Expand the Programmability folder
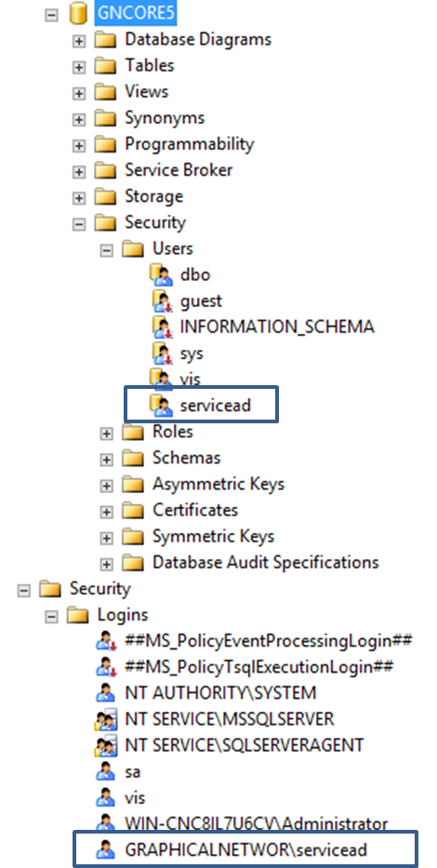This screenshot has height=868, width=437. (x=79, y=145)
